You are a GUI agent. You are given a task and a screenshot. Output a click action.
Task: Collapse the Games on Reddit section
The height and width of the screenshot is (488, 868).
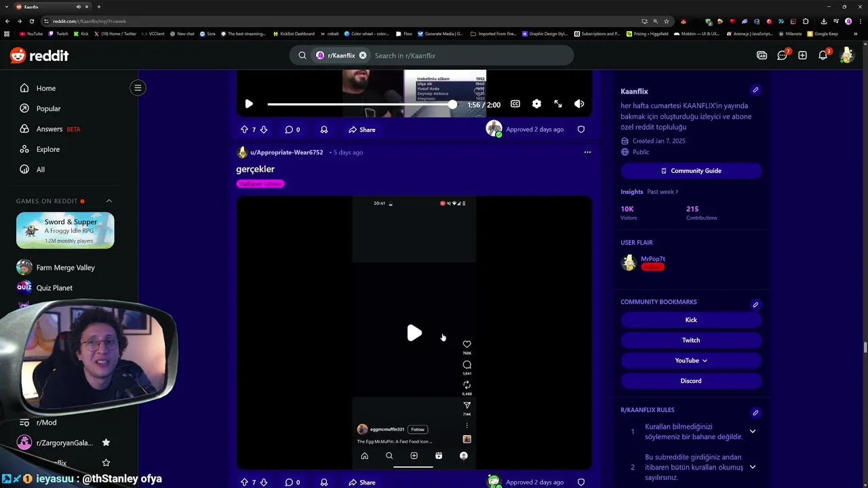(108, 201)
